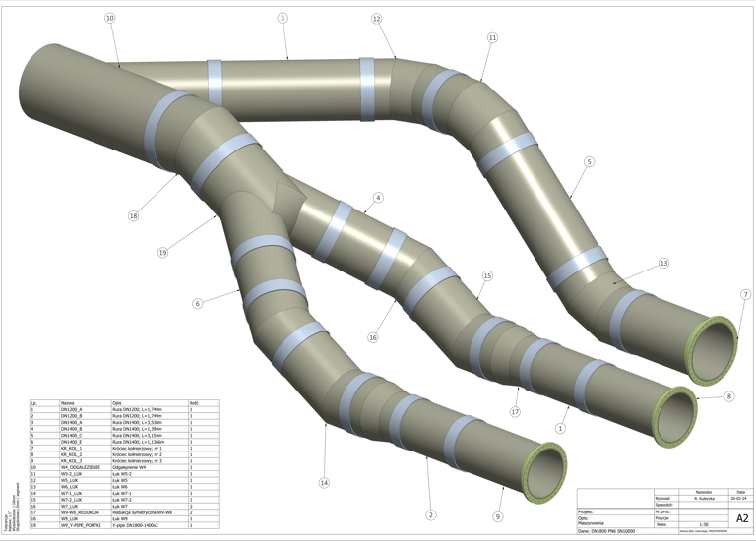Click the 'Maszynownia' description text
The width and height of the screenshot is (756, 541).
[591, 523]
